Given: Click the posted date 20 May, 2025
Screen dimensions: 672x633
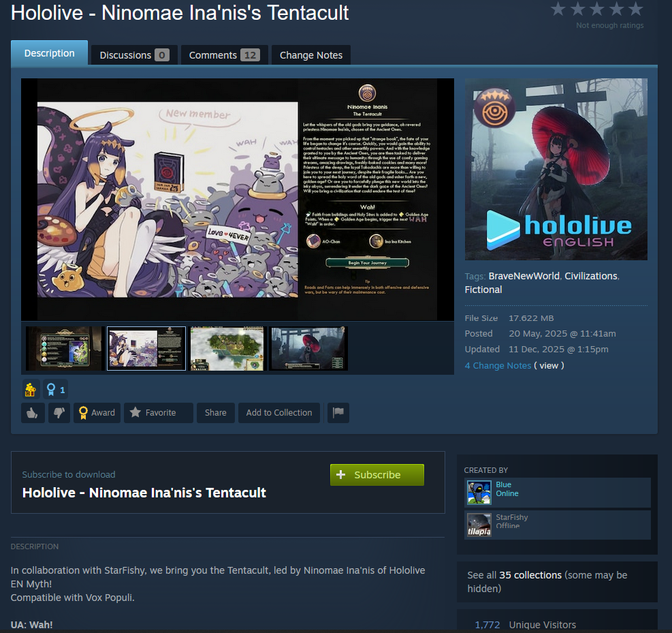Looking at the screenshot, I should click(562, 334).
